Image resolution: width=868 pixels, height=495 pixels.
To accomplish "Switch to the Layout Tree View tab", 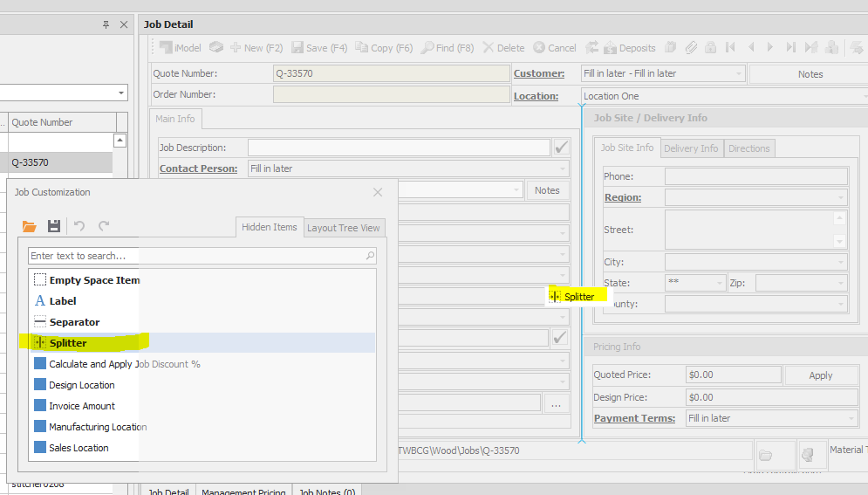I will (x=344, y=228).
